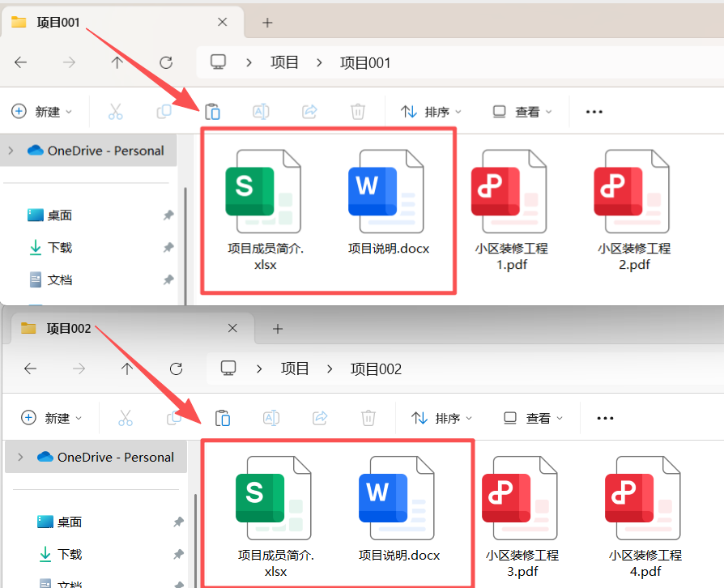Click the sidebar scrollbar in 项目001 window

(x=185, y=245)
